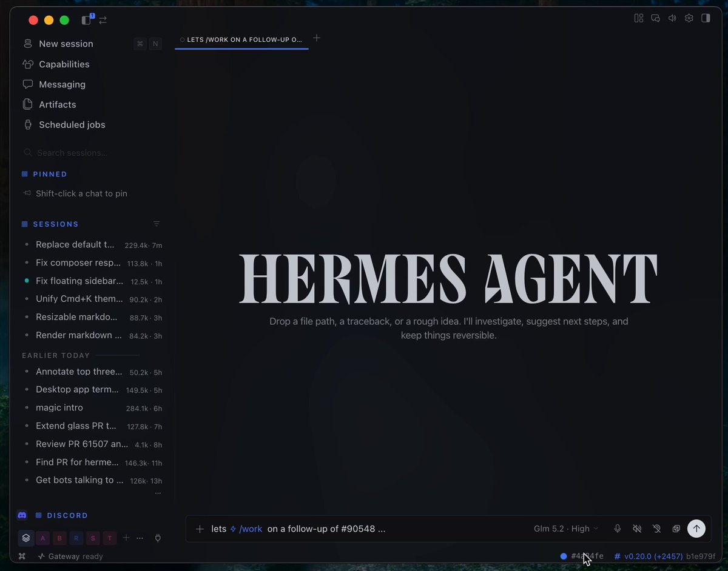Screen dimensions: 728x571
Task: Select profile A avatar
Action: click(42, 538)
